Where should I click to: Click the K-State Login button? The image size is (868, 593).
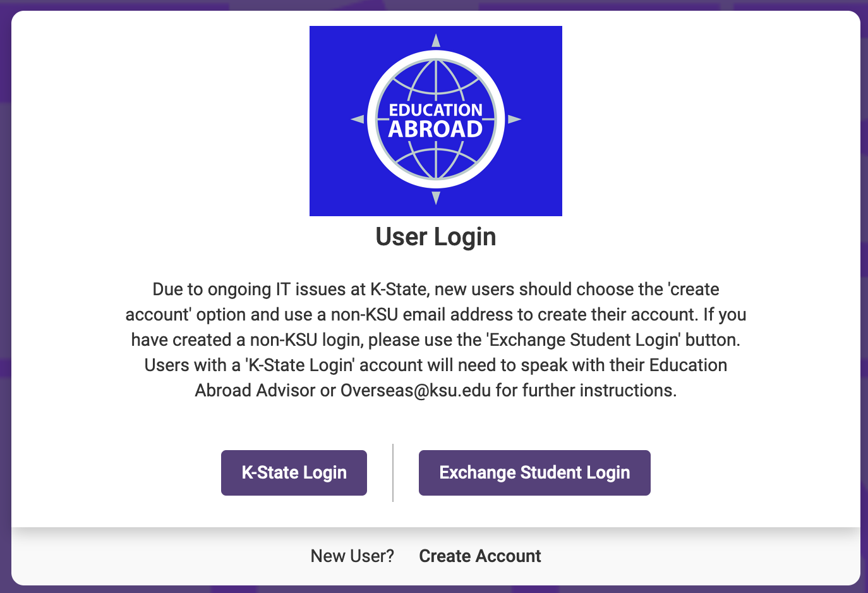294,473
